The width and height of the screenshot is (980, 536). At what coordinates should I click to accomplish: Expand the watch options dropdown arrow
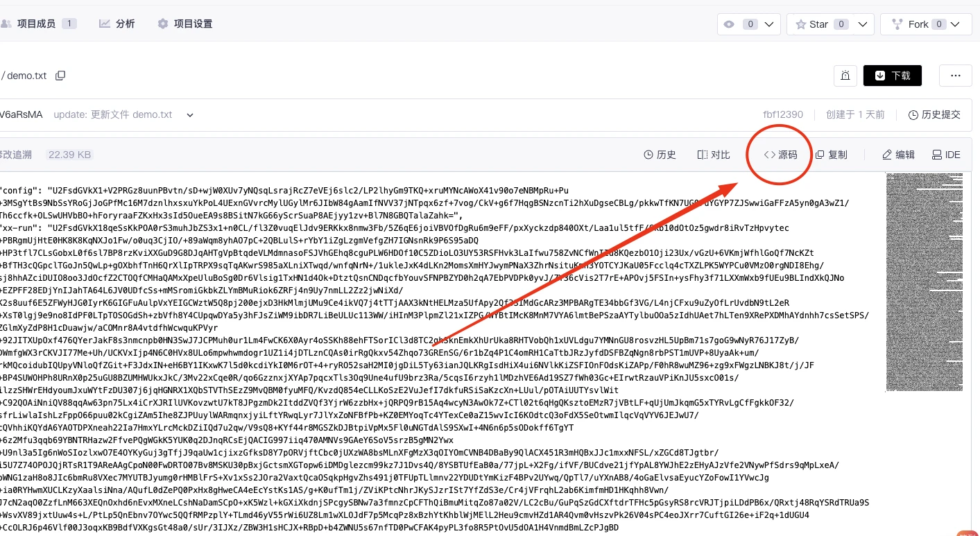pyautogui.click(x=768, y=24)
